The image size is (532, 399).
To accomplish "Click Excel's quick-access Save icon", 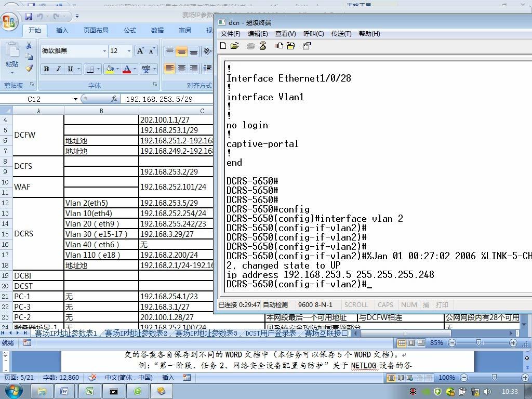I will pos(29,16).
